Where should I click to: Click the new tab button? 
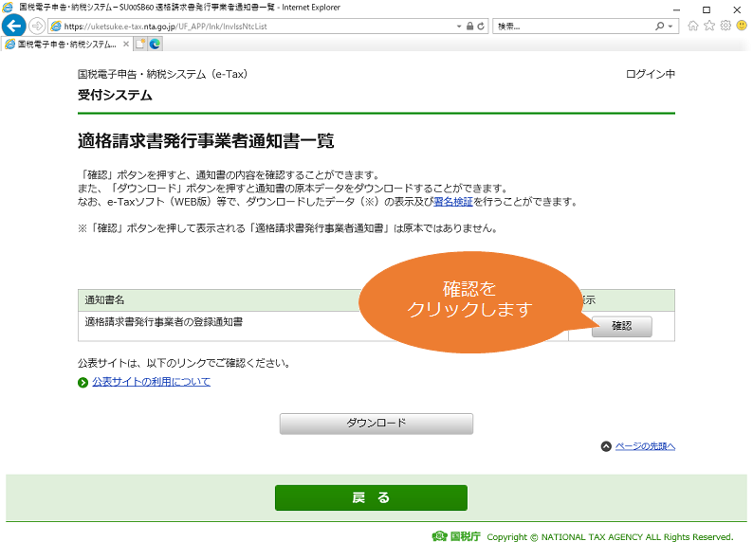click(x=140, y=44)
